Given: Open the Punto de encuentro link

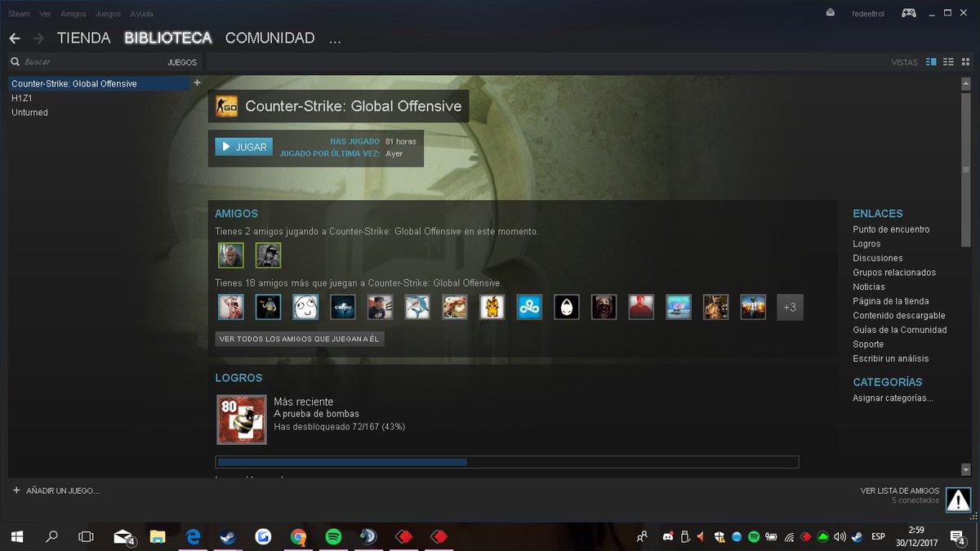Looking at the screenshot, I should pos(891,229).
